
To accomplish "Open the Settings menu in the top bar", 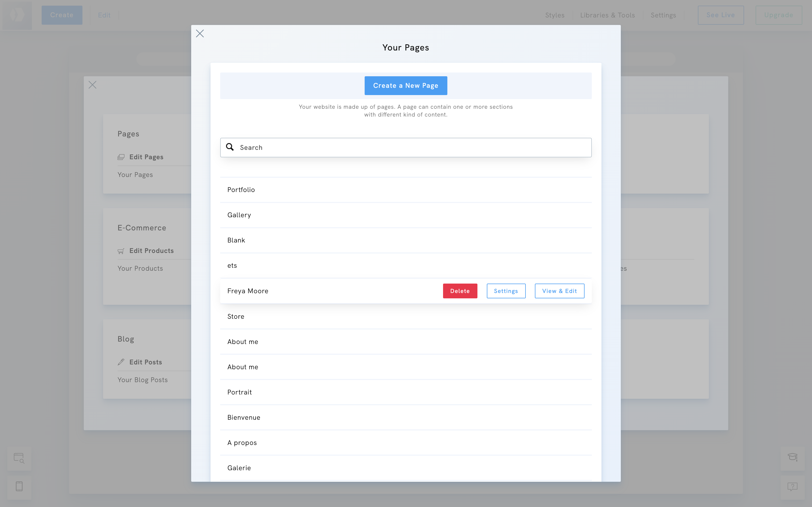I will (x=664, y=15).
